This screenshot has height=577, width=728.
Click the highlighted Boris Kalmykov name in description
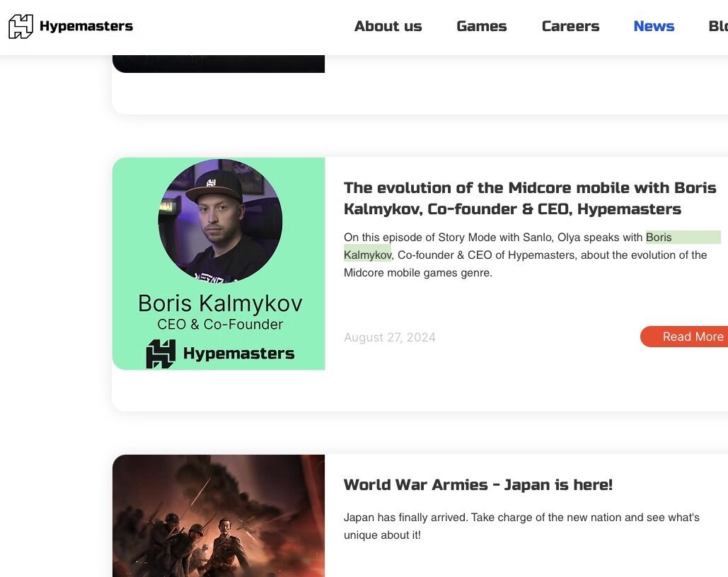click(532, 246)
